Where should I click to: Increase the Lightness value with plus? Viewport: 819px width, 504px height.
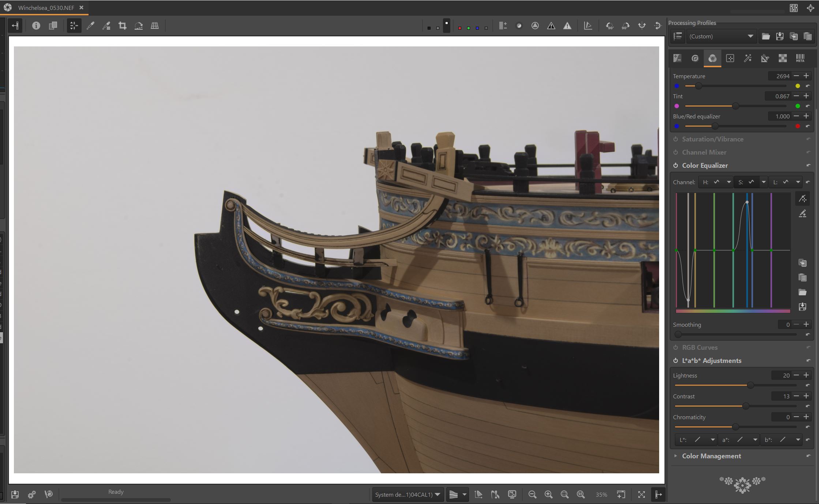[806, 375]
